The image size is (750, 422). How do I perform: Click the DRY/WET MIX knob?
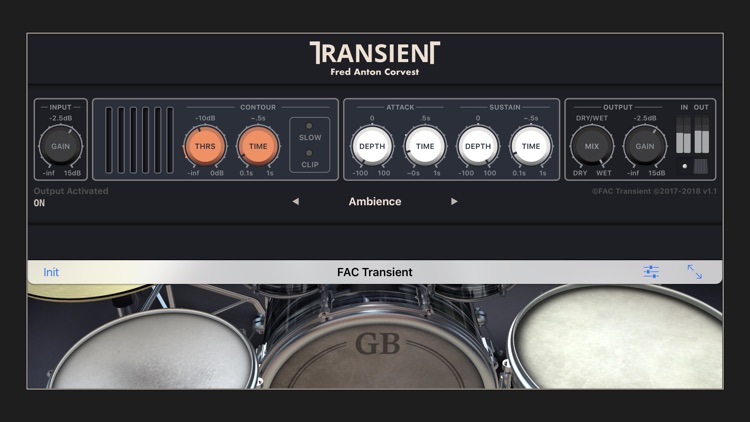(592, 146)
